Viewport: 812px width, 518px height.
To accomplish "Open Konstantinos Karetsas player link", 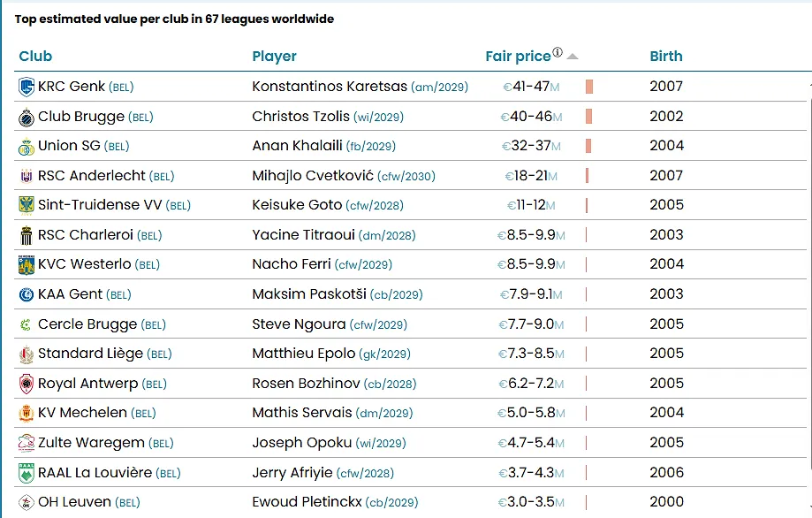I will coord(330,87).
